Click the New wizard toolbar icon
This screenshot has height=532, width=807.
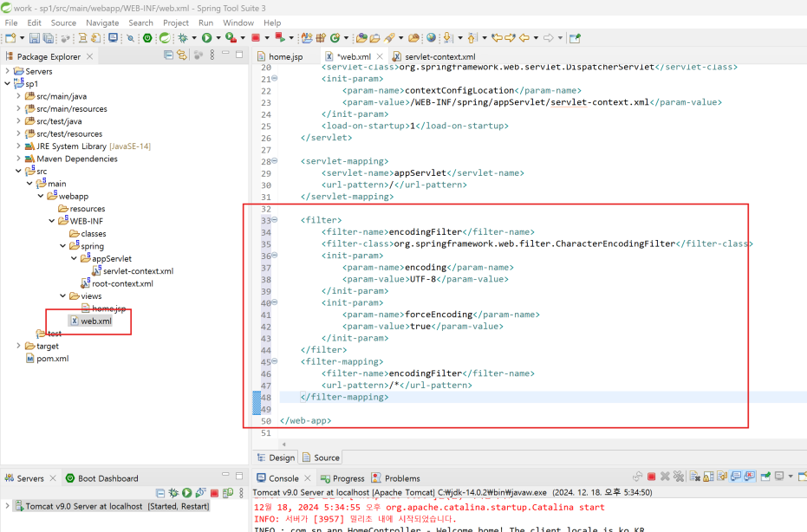click(x=10, y=38)
